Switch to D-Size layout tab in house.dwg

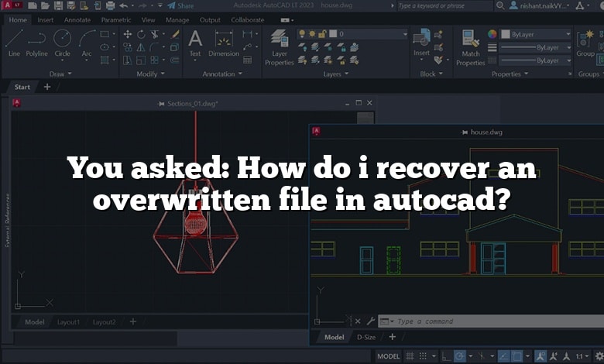coord(366,337)
